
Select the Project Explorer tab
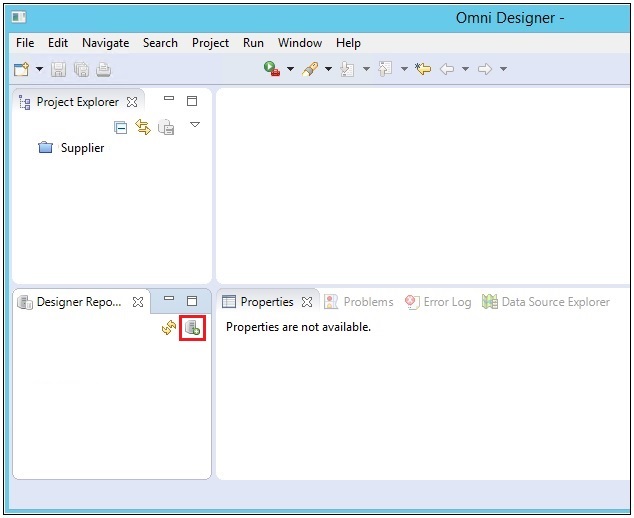coord(78,102)
